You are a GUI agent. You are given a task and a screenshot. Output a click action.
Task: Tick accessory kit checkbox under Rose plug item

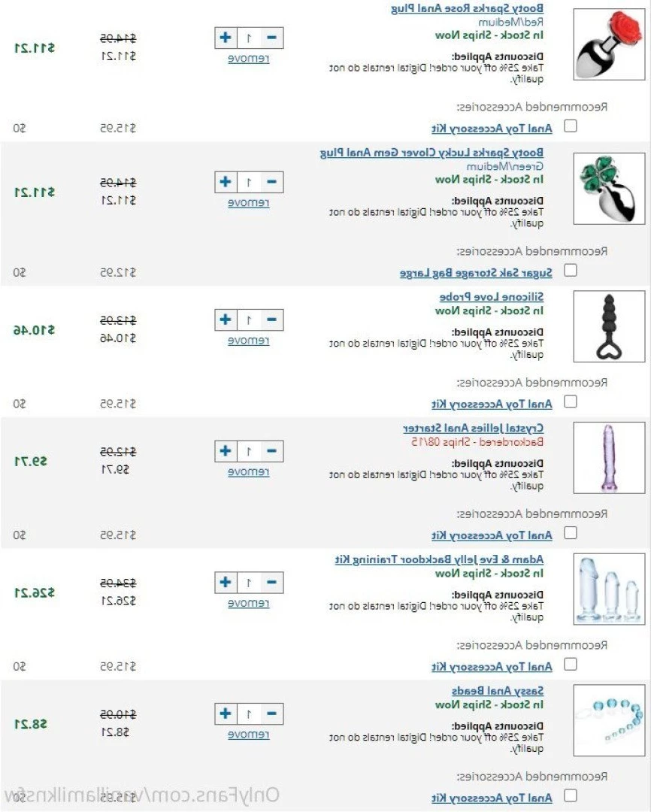coord(571,126)
